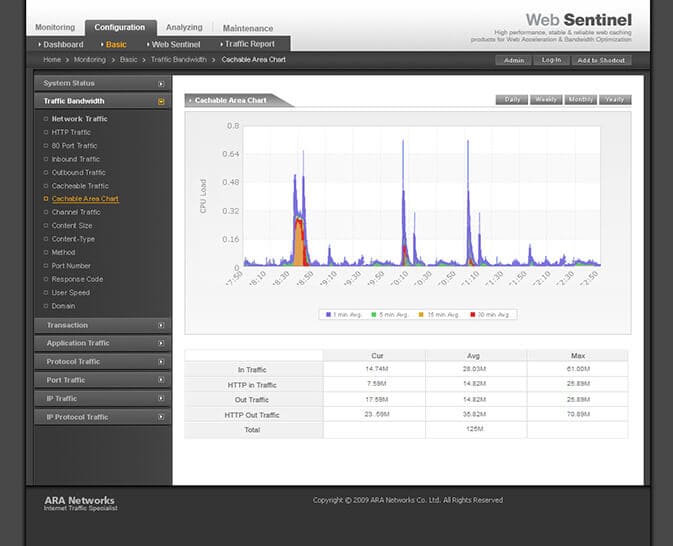This screenshot has height=546, width=673.
Task: Click the 30 min Avg legend swatch
Action: click(473, 315)
